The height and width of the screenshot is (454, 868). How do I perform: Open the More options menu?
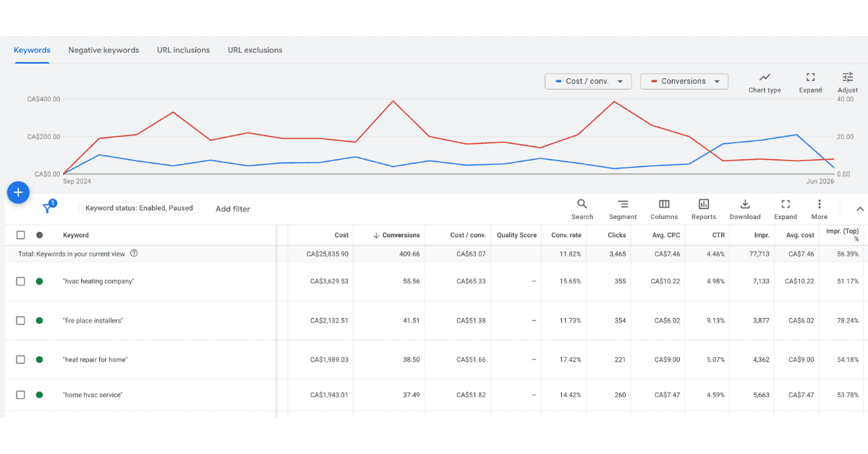(820, 209)
